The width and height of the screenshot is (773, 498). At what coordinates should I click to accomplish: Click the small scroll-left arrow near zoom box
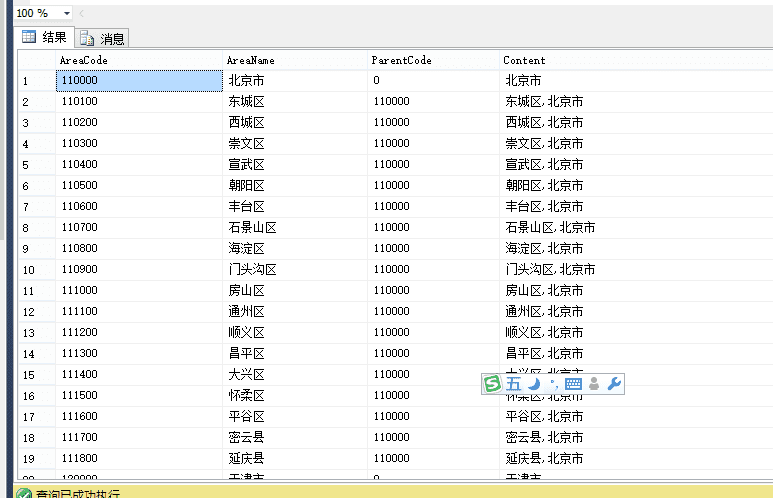pyautogui.click(x=81, y=13)
